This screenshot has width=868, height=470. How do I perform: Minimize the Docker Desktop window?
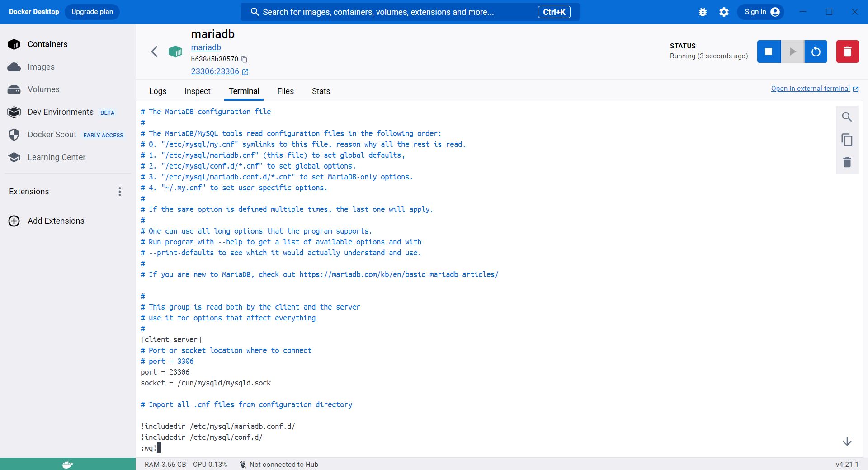[803, 12]
